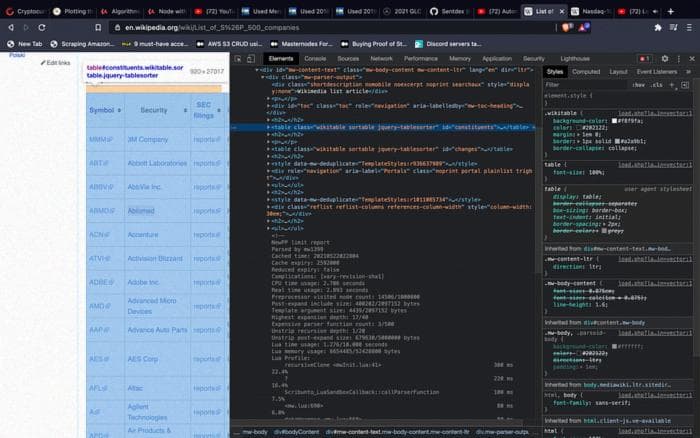The height and width of the screenshot is (438, 700).
Task: Toggle the :hov element state button
Action: [x=638, y=85]
